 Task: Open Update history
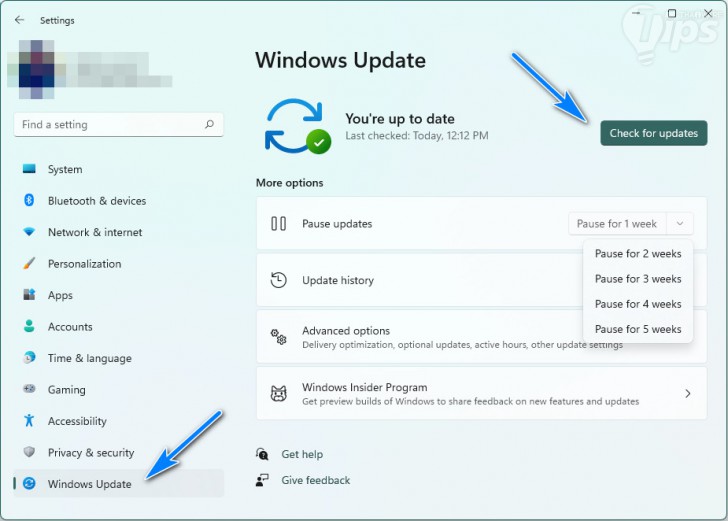481,280
